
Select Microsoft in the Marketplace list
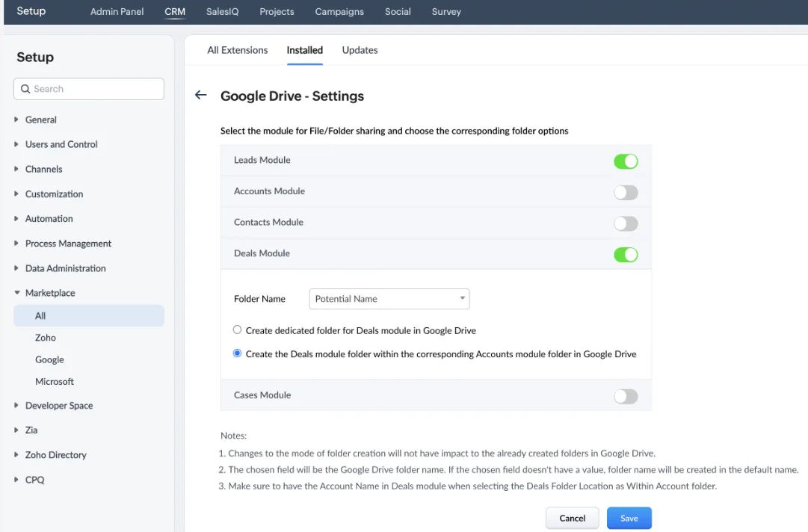[55, 381]
